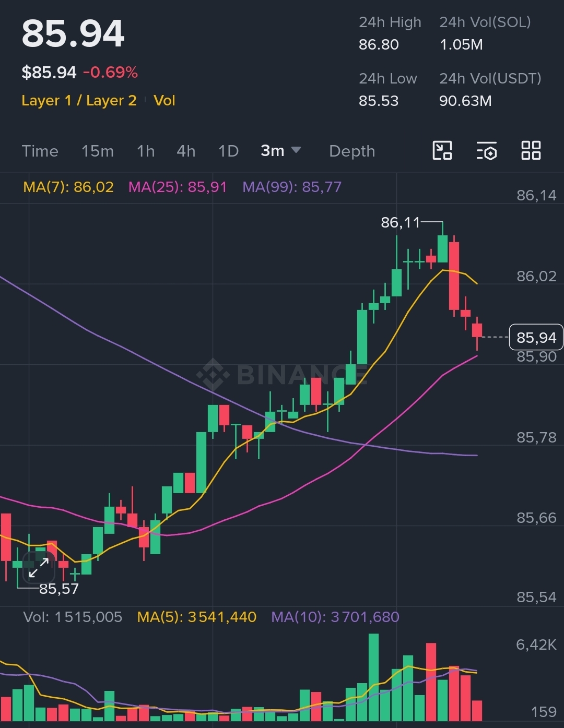Select the 1D interval tab

228,151
